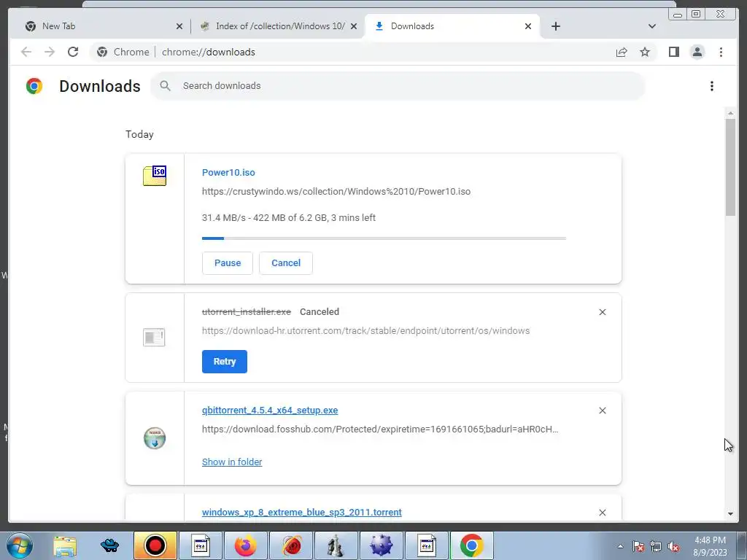Open a new tab with the plus button
747x560 pixels.
point(555,26)
